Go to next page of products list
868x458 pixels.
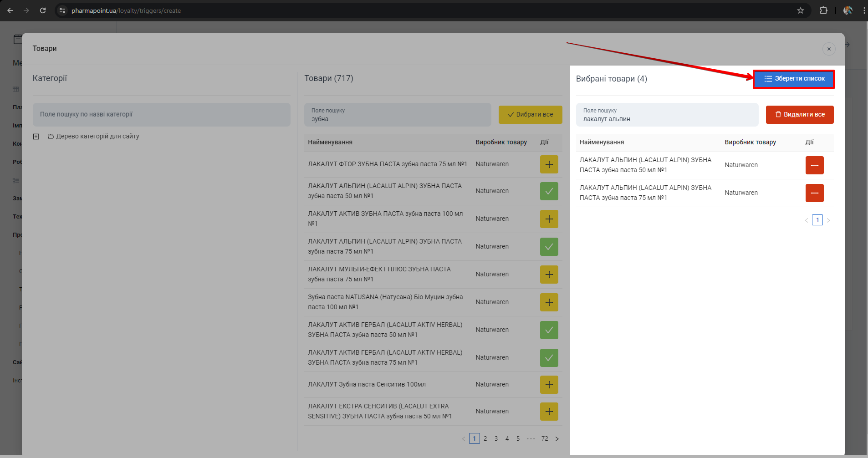tap(557, 439)
